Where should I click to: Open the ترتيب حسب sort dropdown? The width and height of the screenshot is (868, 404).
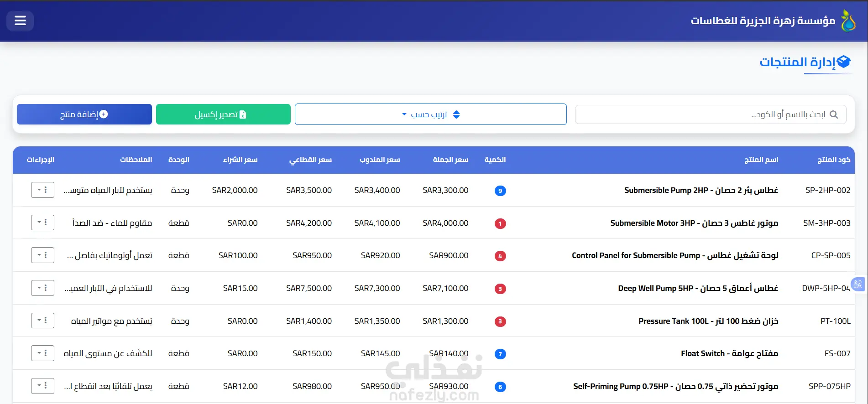[x=431, y=114]
